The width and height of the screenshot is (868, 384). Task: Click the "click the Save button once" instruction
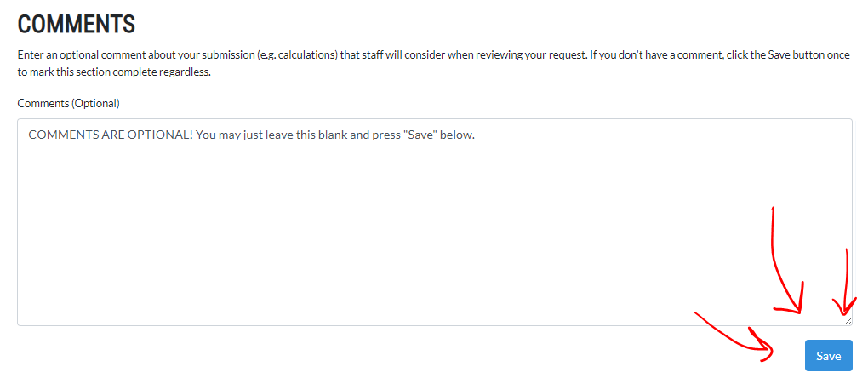tap(791, 56)
